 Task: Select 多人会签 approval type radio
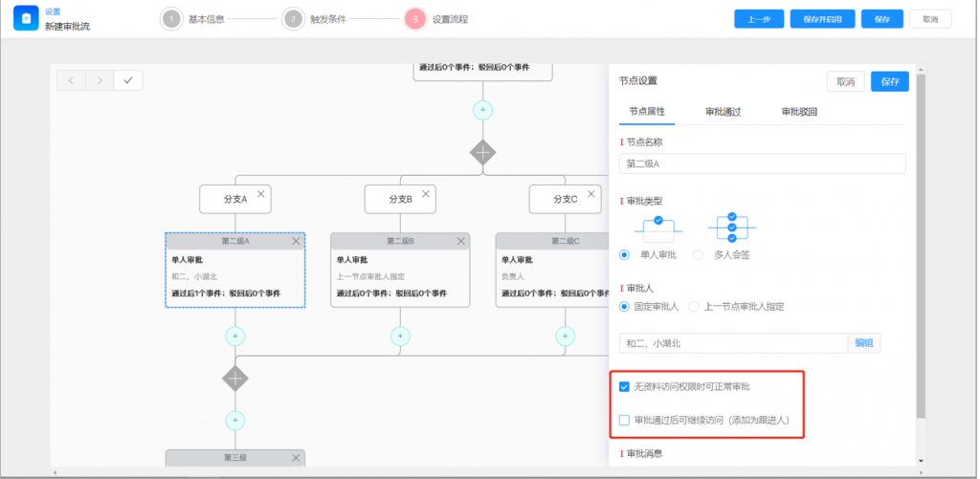tap(697, 254)
